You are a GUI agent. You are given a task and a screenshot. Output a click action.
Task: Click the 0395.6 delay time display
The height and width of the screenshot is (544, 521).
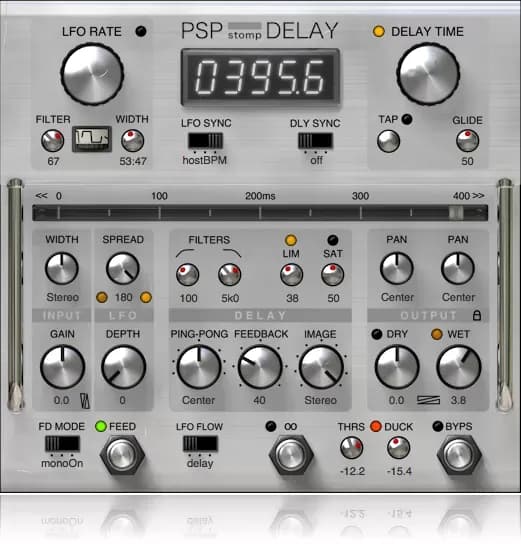260,77
